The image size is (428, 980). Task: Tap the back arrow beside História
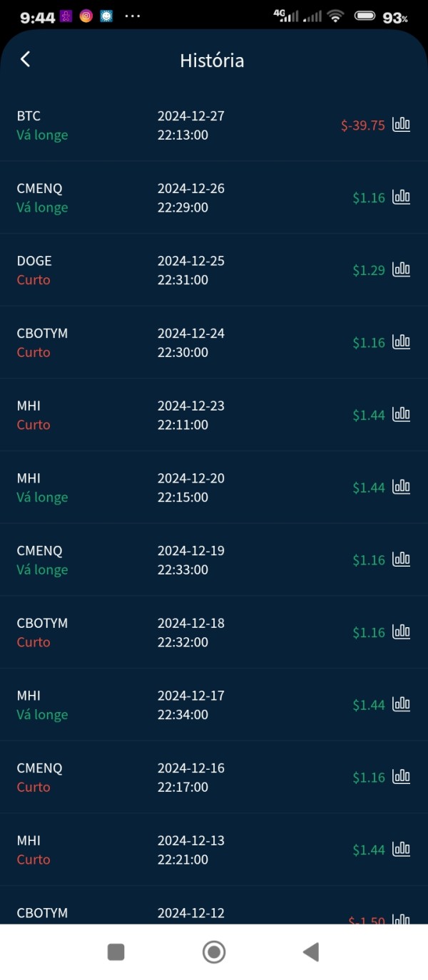click(x=26, y=59)
